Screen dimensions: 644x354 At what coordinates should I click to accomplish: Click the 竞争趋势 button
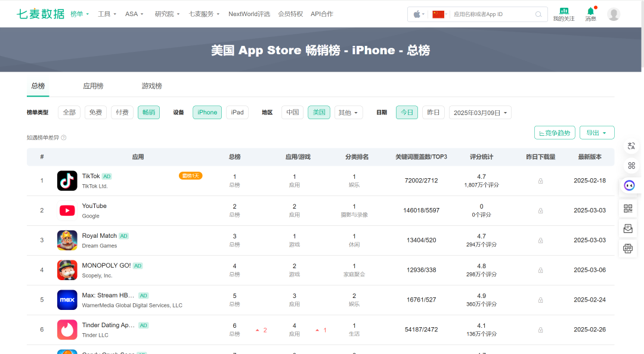tap(555, 133)
